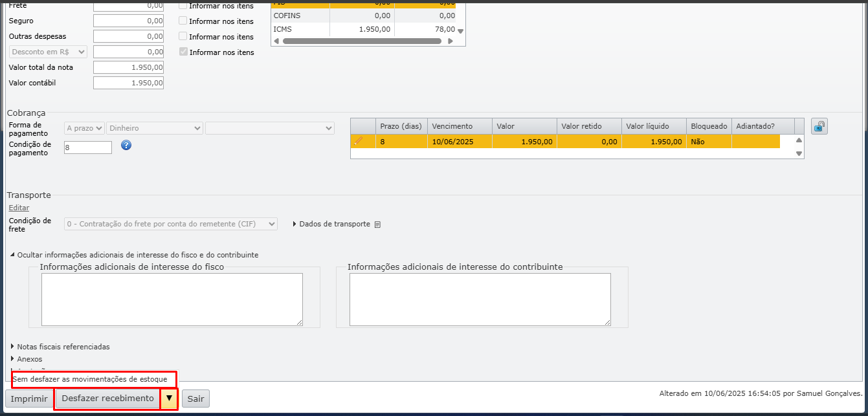Click the discount value field

[128, 52]
